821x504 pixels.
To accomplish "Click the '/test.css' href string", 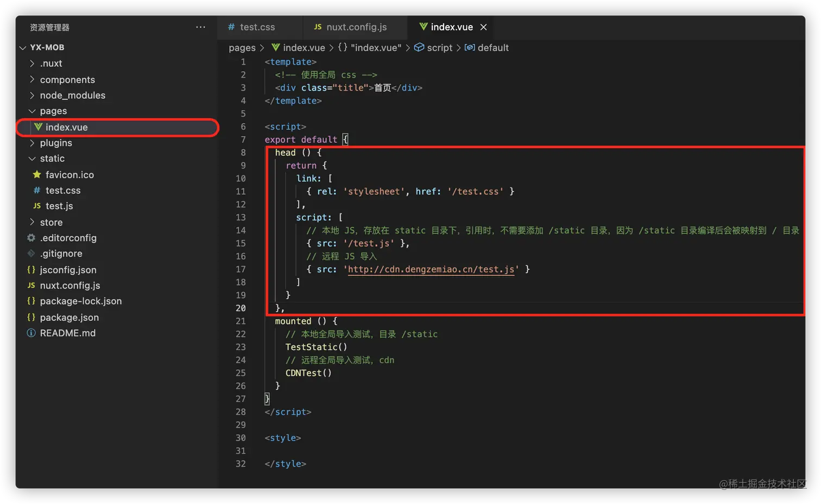I will [x=475, y=192].
